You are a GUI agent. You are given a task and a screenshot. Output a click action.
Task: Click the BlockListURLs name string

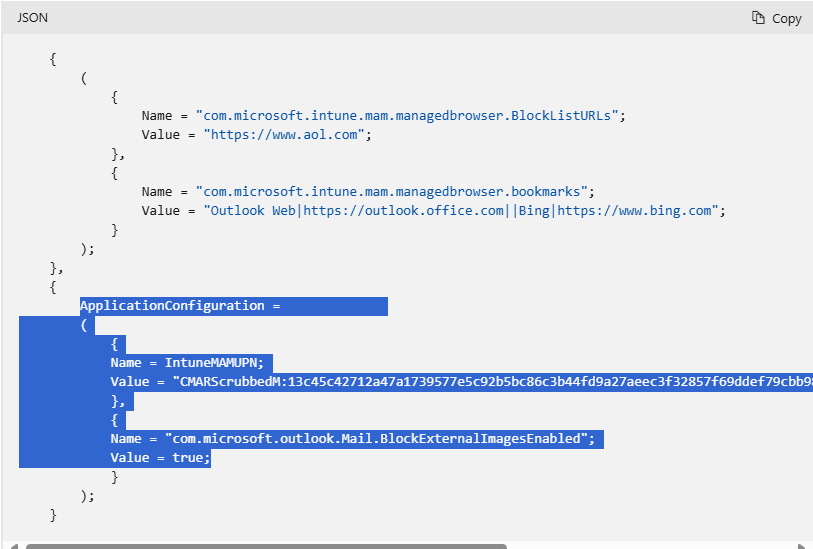(407, 116)
